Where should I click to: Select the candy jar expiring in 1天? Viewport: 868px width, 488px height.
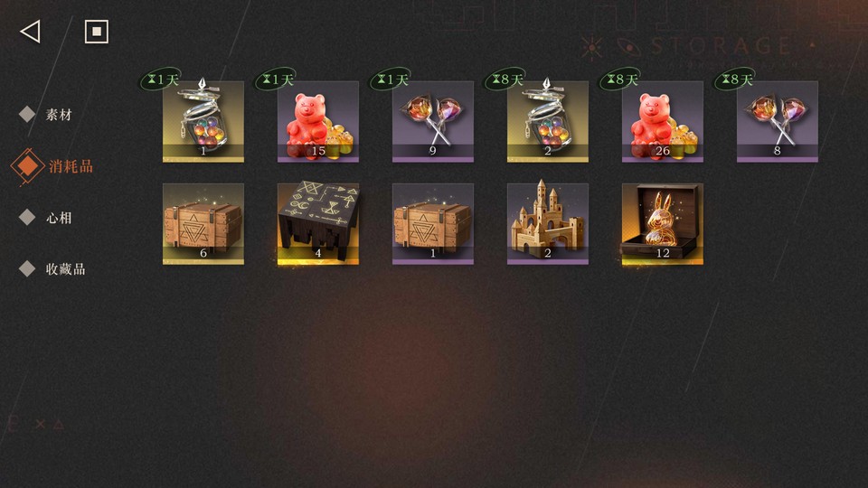click(x=203, y=121)
